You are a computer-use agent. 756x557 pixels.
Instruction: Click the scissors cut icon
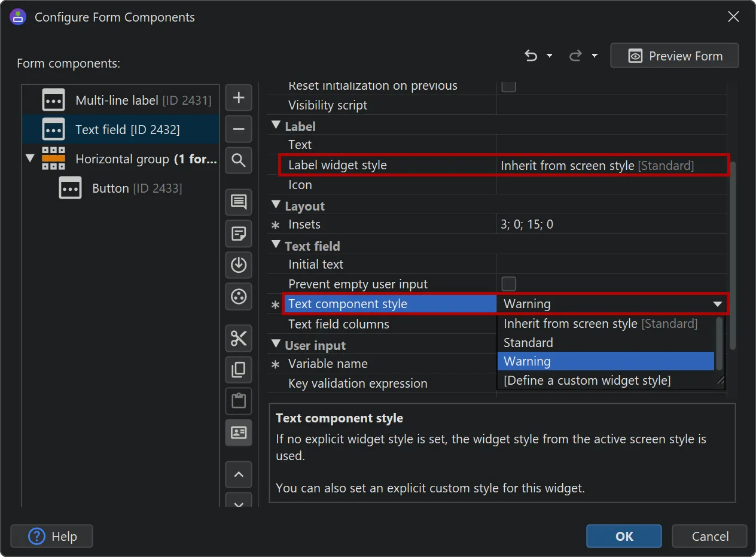click(x=239, y=339)
